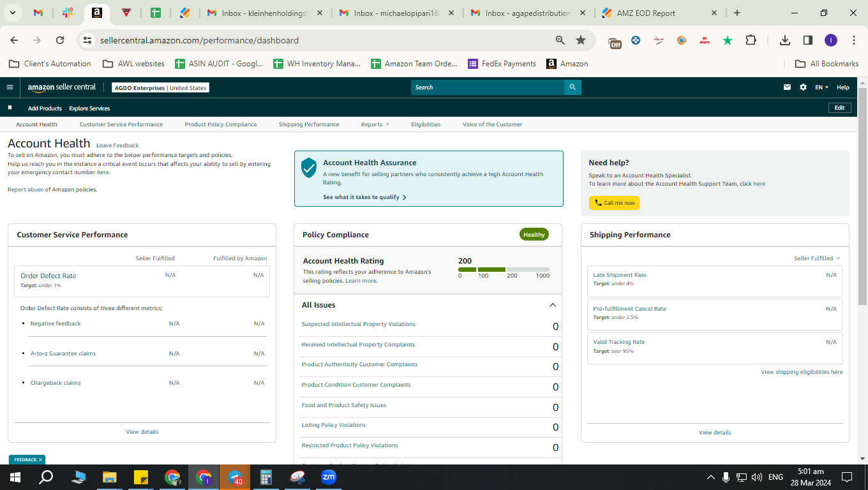Click the Call me now button

click(x=614, y=203)
